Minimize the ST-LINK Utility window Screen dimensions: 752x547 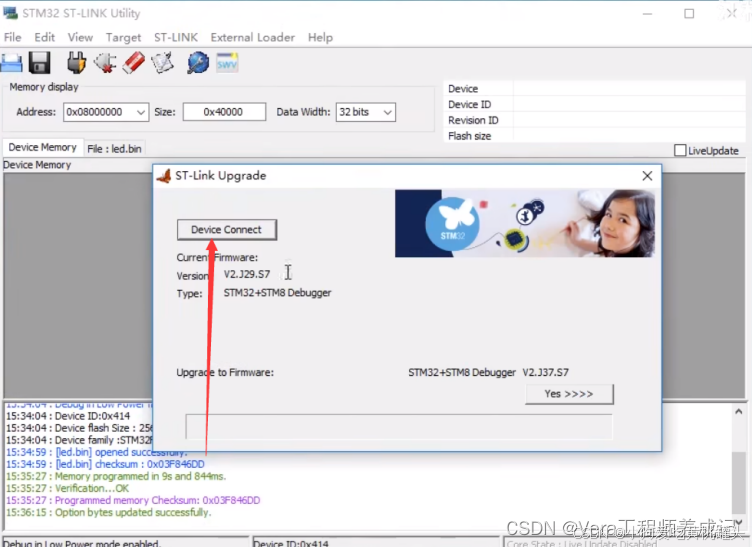point(647,14)
